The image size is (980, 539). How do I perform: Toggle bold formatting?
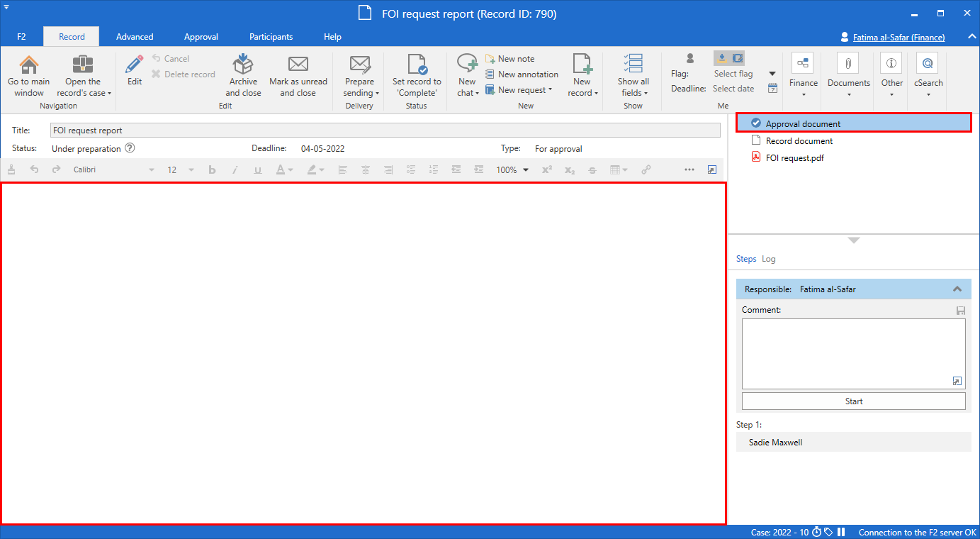pyautogui.click(x=212, y=170)
